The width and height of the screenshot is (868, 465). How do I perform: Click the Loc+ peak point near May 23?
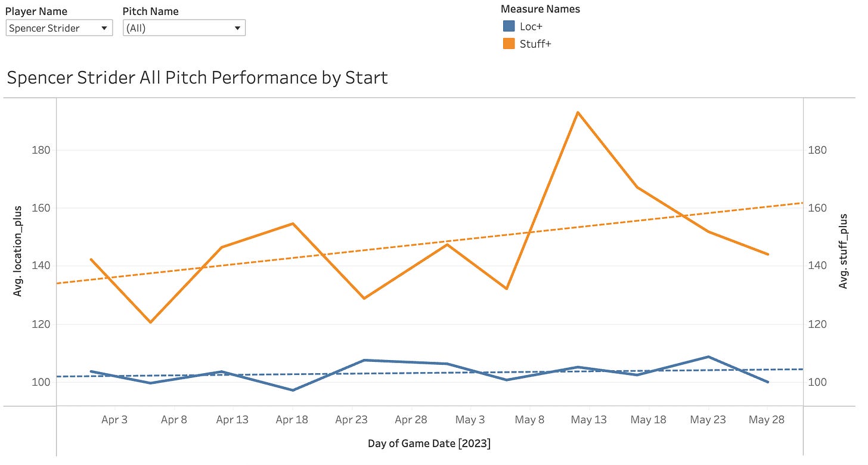click(x=708, y=357)
